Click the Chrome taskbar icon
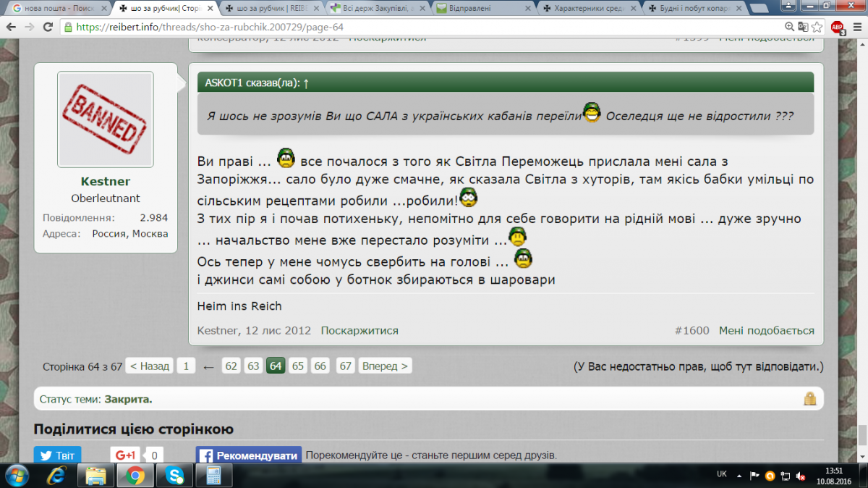This screenshot has width=868, height=488. coord(135,476)
